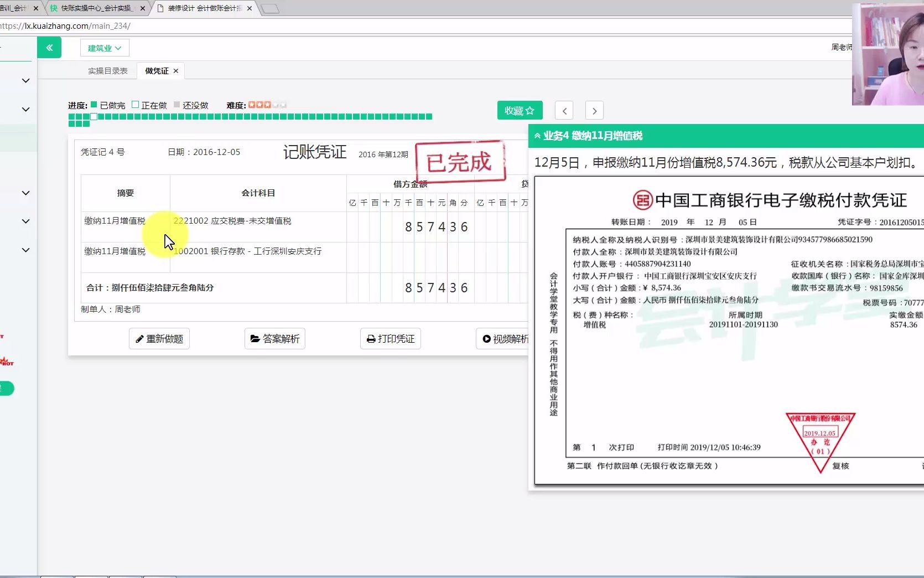Click account 1002001 银行存款 - 工行深圳安庆支行
The image size is (924, 578).
click(247, 251)
